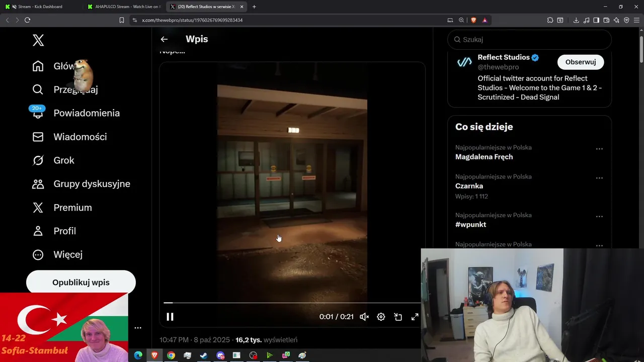The image size is (644, 362).
Task: Open browser extensions puzzle icon
Action: (550, 20)
